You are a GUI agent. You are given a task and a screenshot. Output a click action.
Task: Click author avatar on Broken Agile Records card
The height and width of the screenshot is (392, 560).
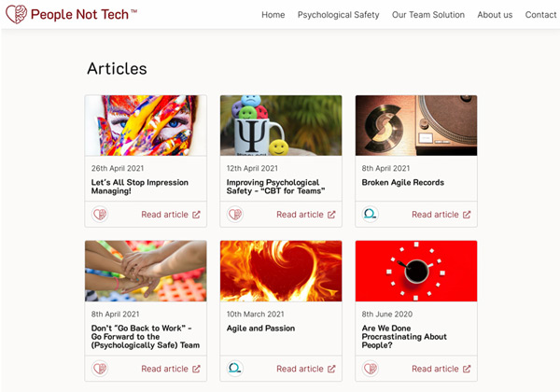[x=371, y=214]
